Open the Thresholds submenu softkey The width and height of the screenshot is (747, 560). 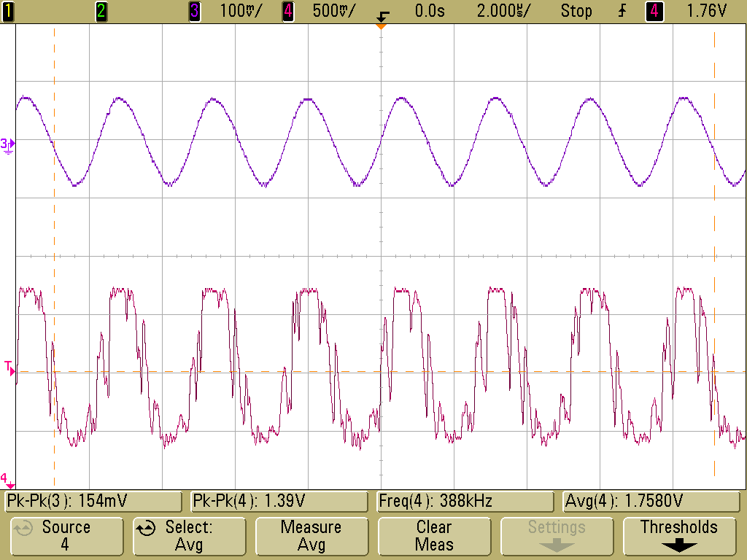(679, 536)
